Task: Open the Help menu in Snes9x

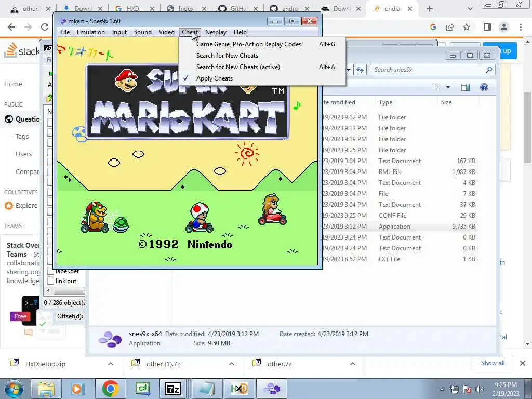Action: tap(240, 32)
